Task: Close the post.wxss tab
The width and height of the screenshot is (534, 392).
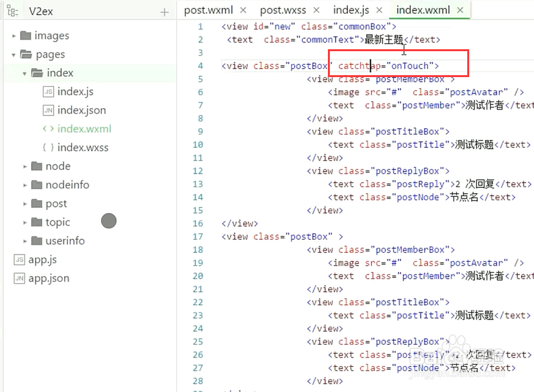Action: [316, 10]
